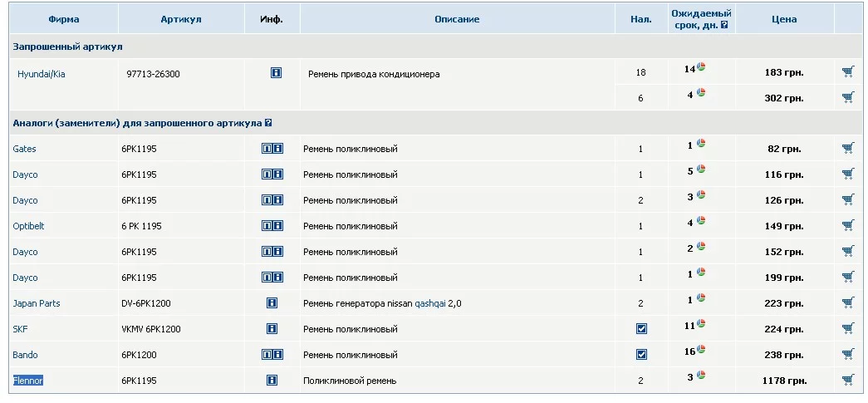Add the Bando 238 грн. belt to cart
This screenshot has width=868, height=403.
tap(847, 354)
